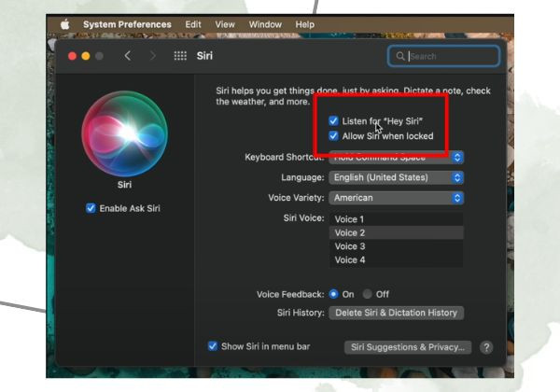Click the Search field
Viewport: 560px width, 392px height.
[443, 56]
